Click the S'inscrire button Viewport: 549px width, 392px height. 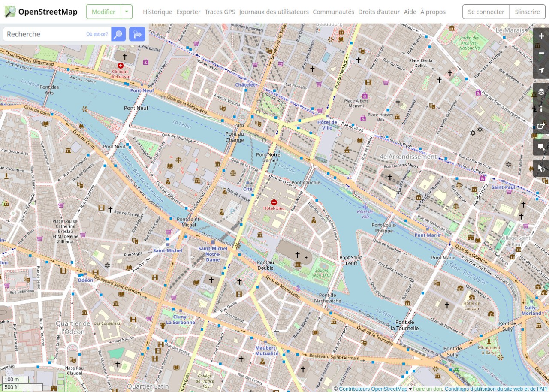(x=527, y=12)
